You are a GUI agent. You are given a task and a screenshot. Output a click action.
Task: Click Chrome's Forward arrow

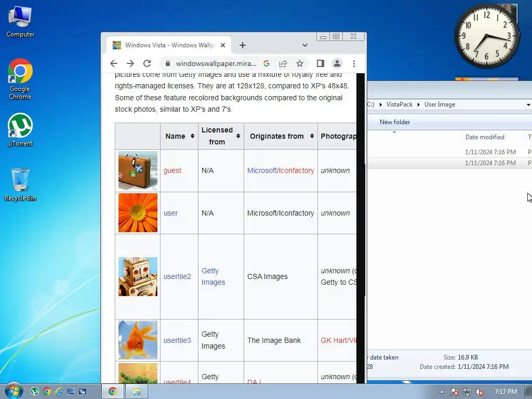click(130, 63)
